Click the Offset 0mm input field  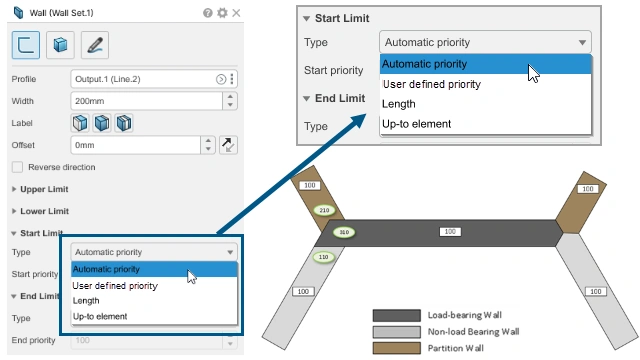(136, 145)
